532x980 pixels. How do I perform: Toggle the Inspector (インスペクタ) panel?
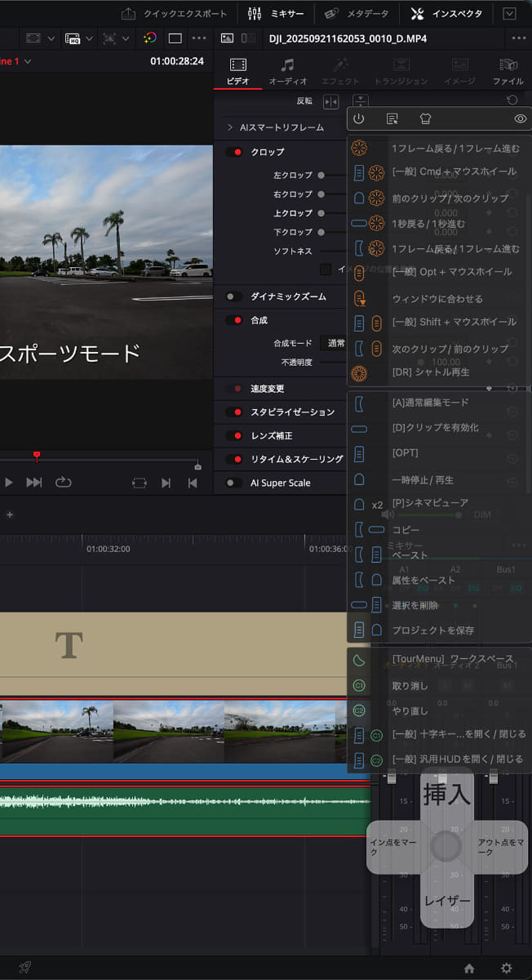[x=446, y=14]
